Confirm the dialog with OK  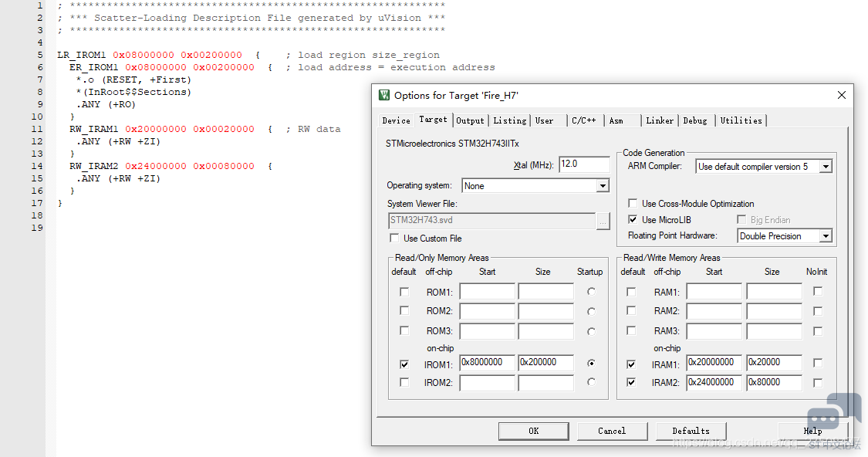click(x=534, y=431)
